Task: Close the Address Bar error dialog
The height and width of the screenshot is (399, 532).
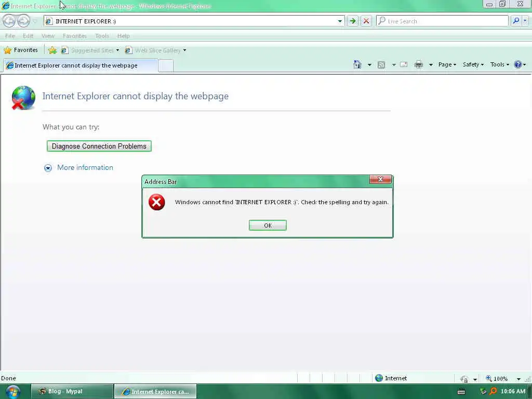Action: coord(380,179)
